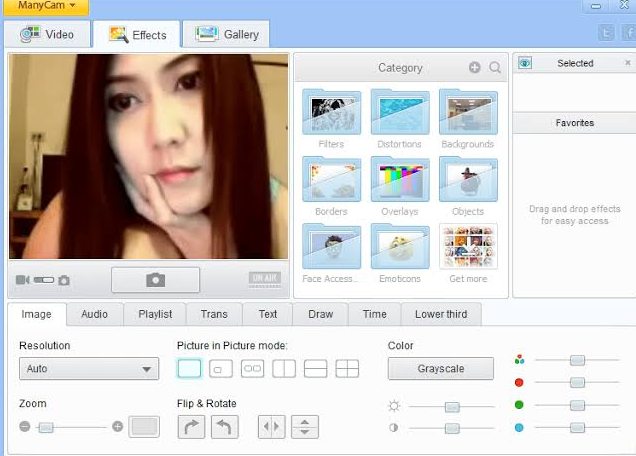Search effects using the magnifier icon
This screenshot has width=636, height=456.
pos(494,67)
